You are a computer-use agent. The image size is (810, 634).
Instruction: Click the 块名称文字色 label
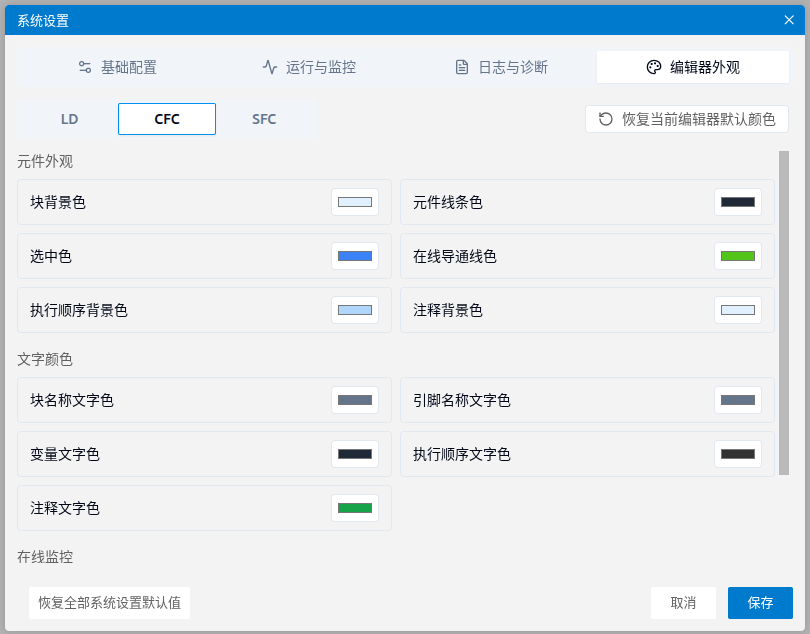click(x=72, y=400)
